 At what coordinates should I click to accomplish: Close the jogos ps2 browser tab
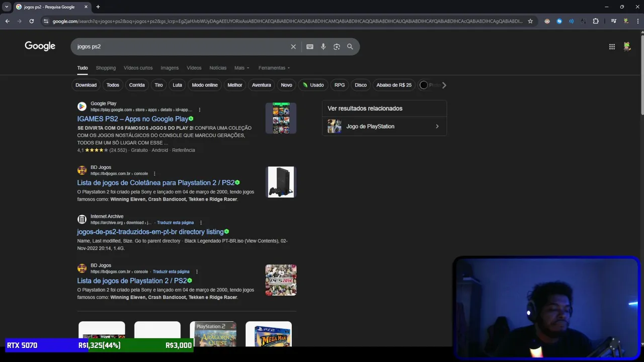tap(86, 7)
